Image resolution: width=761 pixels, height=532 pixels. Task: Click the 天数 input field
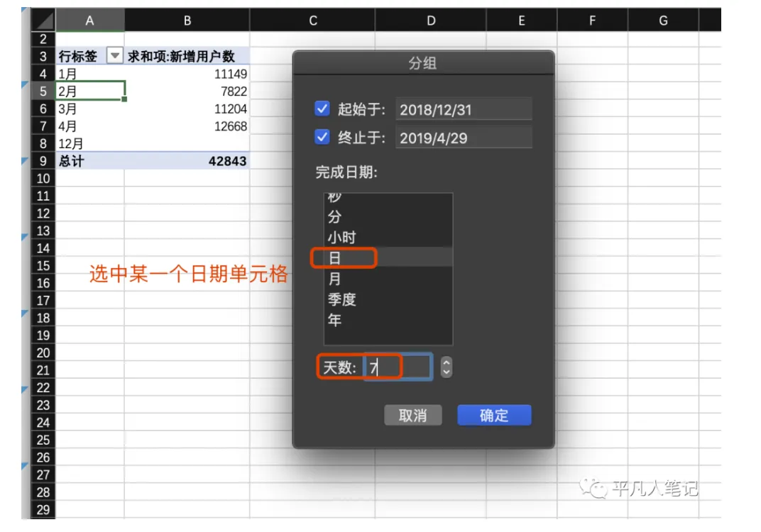[398, 367]
